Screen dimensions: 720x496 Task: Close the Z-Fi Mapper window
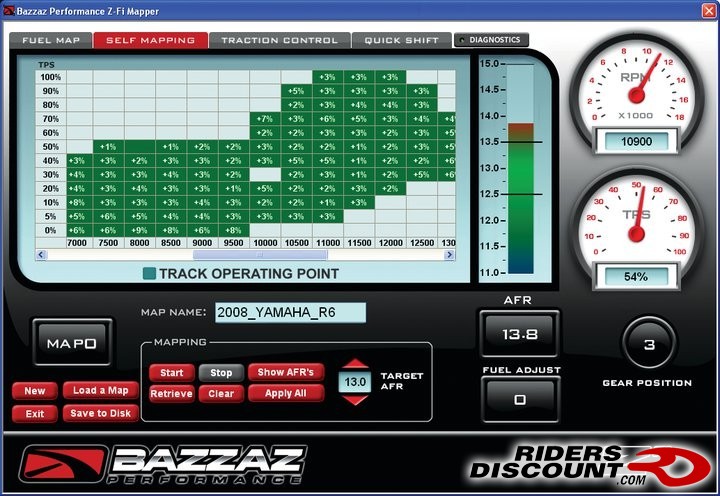click(x=706, y=10)
